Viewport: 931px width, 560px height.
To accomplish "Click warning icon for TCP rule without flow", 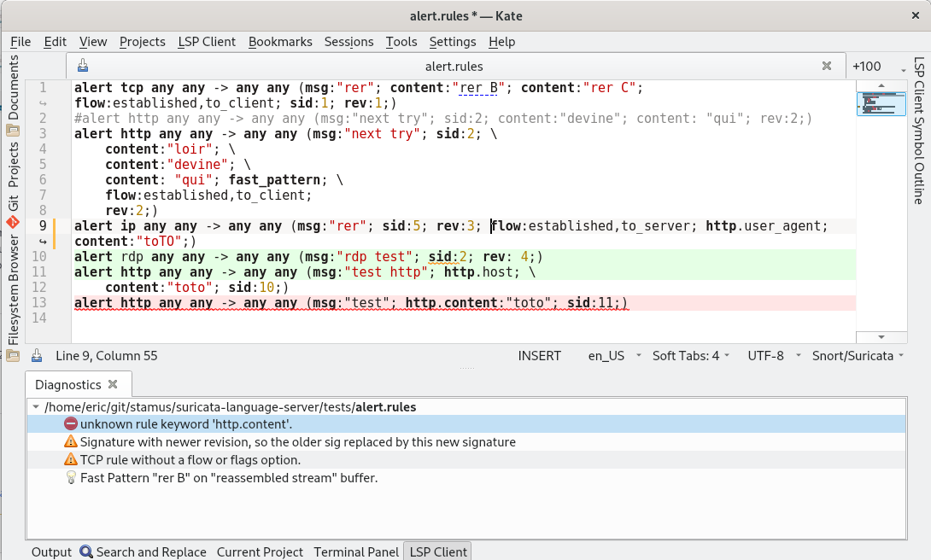I will [x=71, y=459].
